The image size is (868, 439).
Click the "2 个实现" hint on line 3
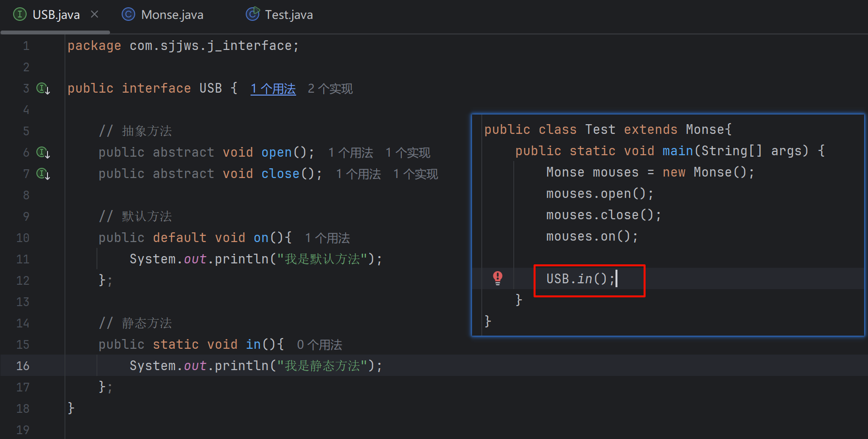point(330,89)
